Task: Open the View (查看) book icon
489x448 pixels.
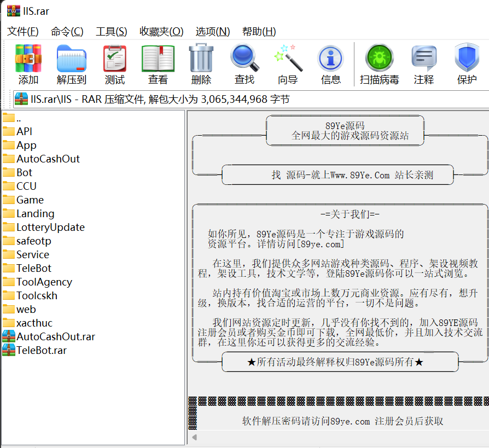Action: coord(158,59)
